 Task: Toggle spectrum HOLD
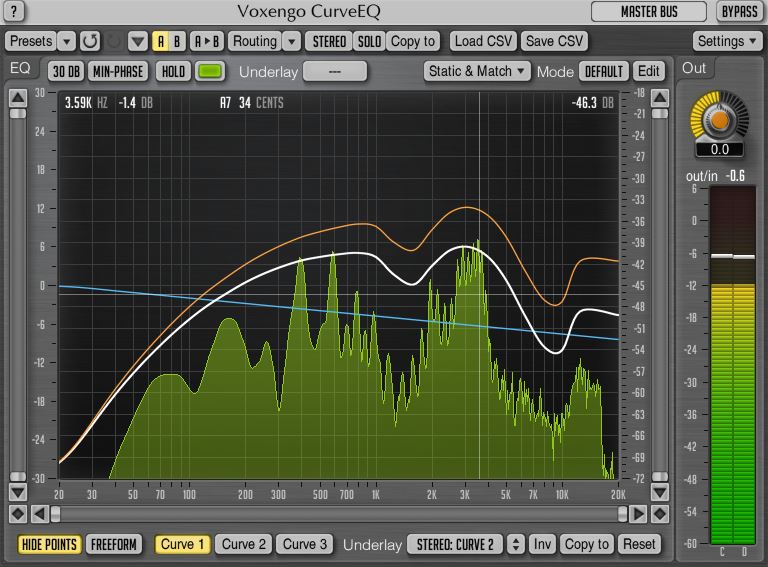(173, 71)
